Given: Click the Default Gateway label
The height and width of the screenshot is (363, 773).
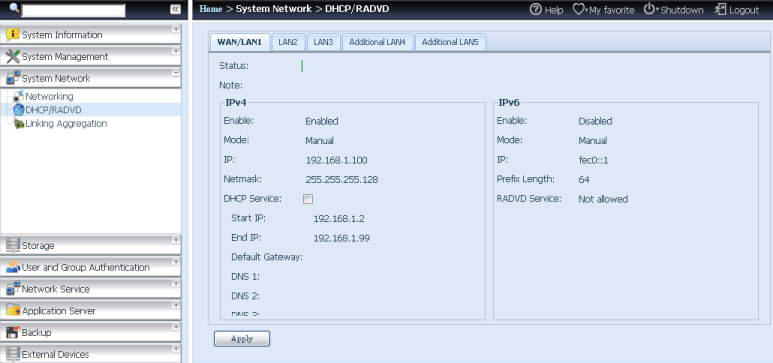Looking at the screenshot, I should [267, 257].
